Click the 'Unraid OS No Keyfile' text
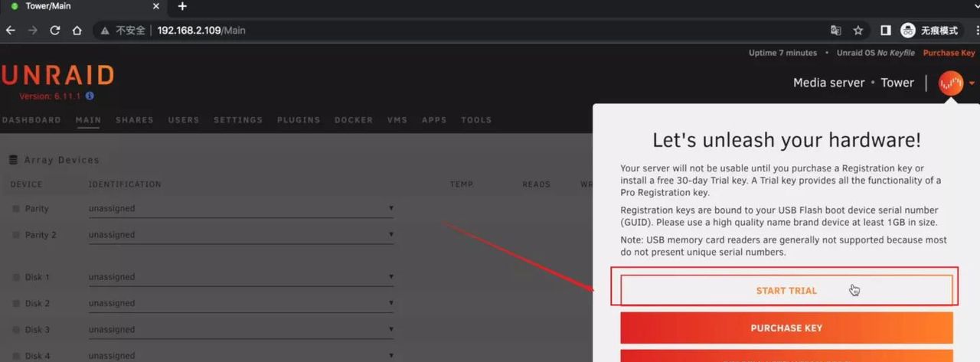 (875, 53)
